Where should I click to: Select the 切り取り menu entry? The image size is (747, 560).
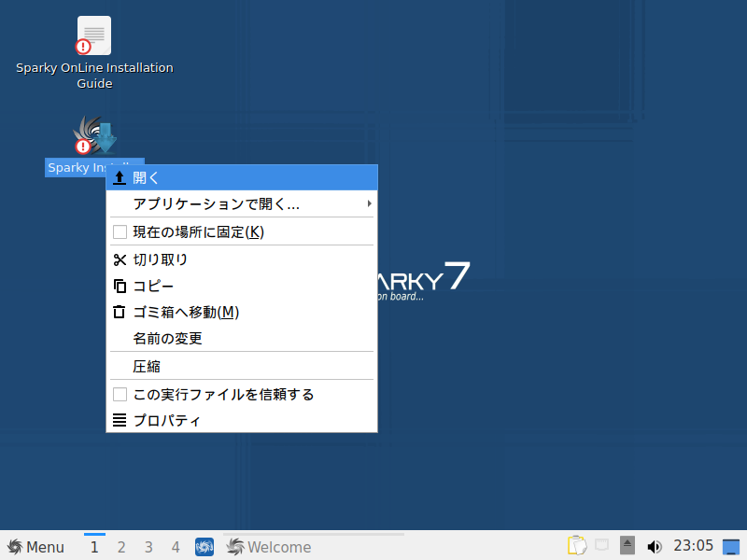pyautogui.click(x=242, y=260)
